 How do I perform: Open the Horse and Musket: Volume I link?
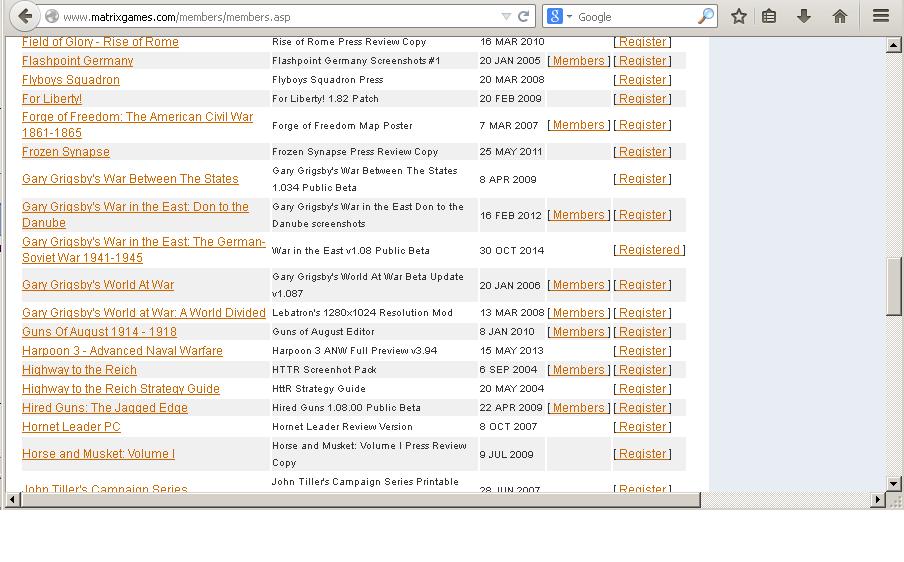(98, 454)
